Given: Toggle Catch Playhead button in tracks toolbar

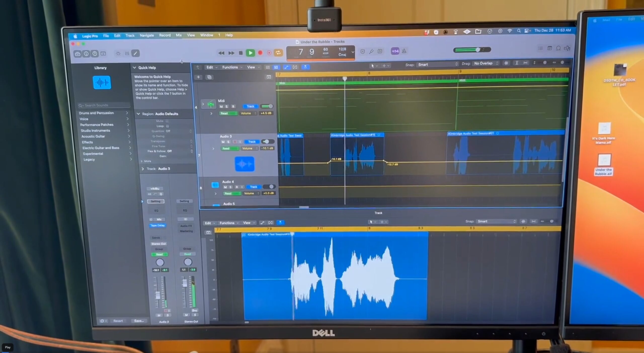Looking at the screenshot, I should tap(305, 67).
